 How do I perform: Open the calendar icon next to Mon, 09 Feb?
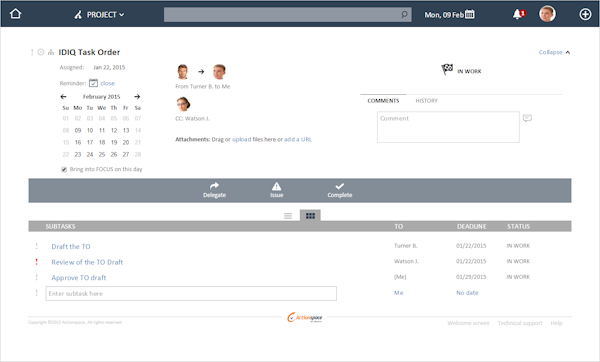[470, 14]
